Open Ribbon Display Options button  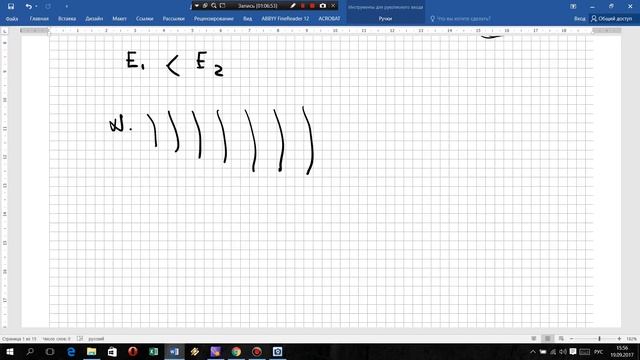(x=573, y=6)
